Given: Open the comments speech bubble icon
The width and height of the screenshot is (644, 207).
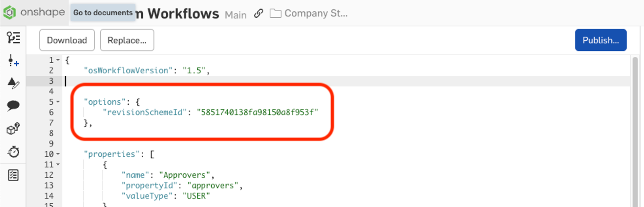Looking at the screenshot, I should [13, 106].
